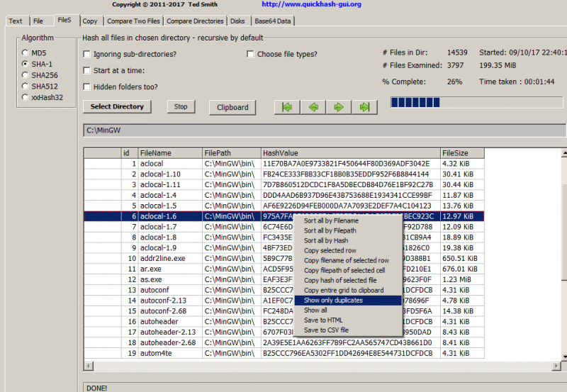This screenshot has width=567, height=392.
Task: Select Save to CSV file option
Action: (326, 330)
